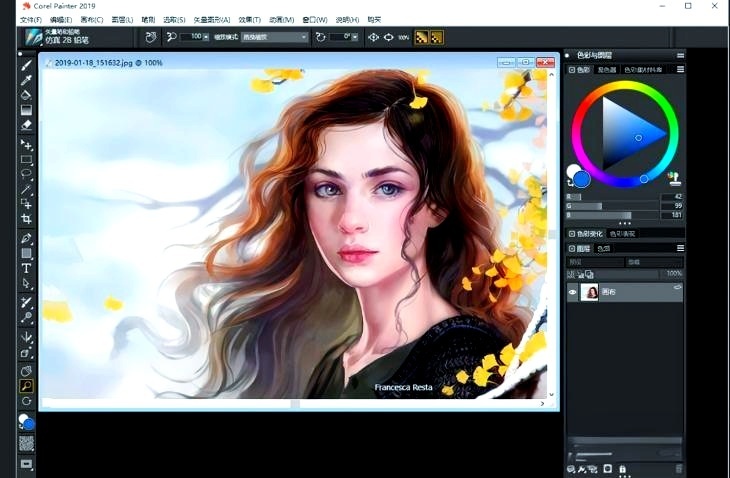Open the paper texture selector in toolbox
This screenshot has width=730, height=478.
26,444
